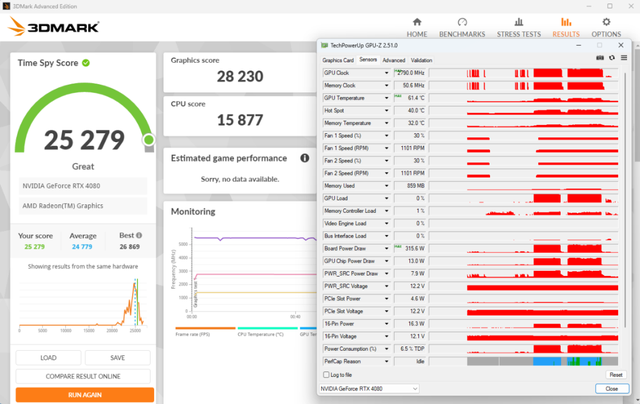Open the GPU-Z hamburger menu

click(622, 58)
